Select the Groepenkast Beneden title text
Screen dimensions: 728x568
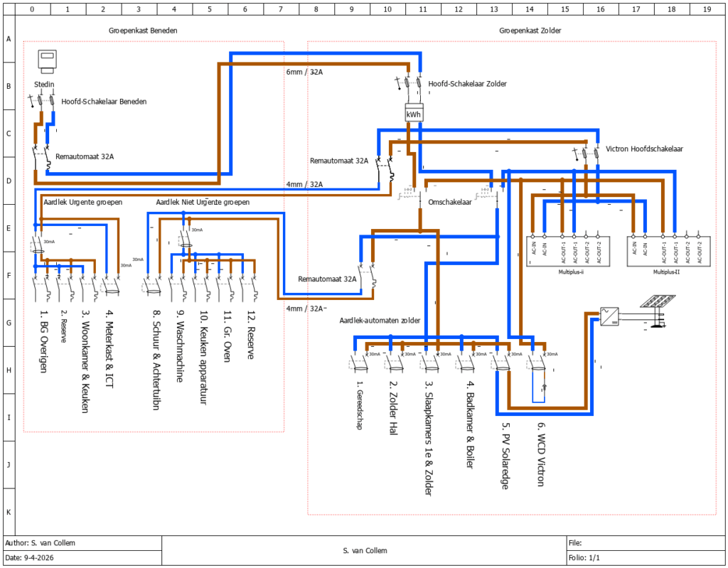(x=143, y=31)
